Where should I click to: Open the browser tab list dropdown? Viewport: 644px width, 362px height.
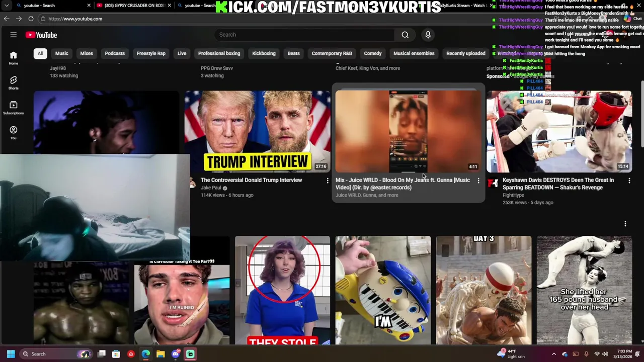(x=7, y=6)
